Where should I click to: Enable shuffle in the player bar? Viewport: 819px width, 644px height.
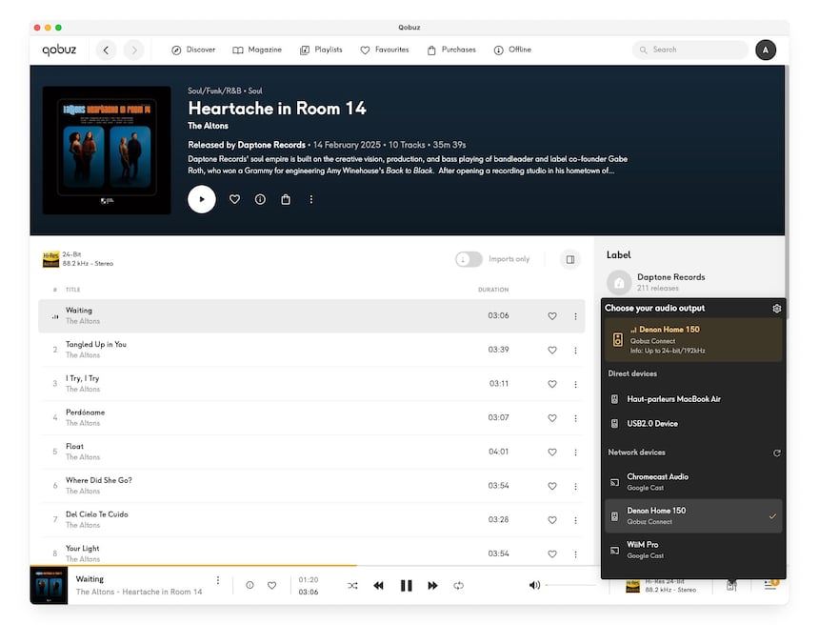(x=352, y=586)
